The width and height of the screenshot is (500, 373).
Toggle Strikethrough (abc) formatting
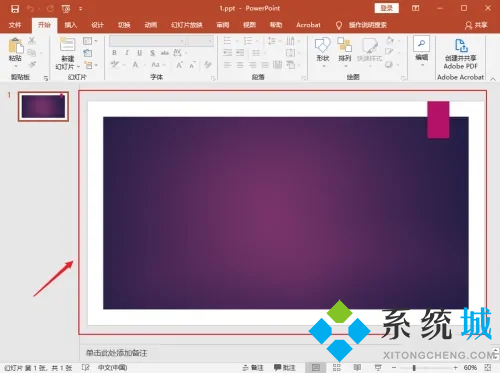[x=165, y=53]
